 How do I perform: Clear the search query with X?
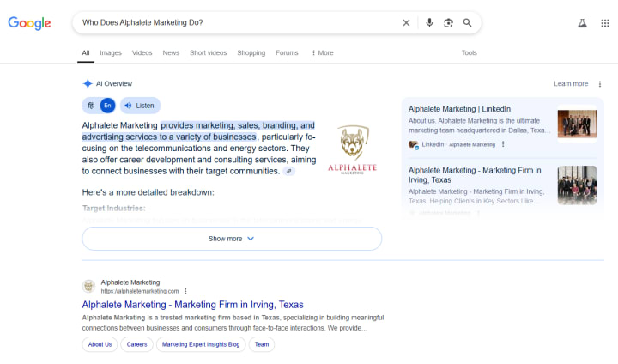pyautogui.click(x=406, y=23)
